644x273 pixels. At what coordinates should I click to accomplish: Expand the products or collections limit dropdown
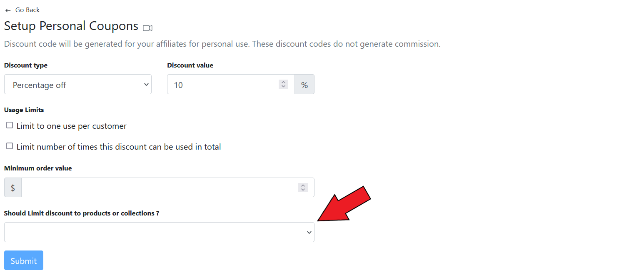coord(158,232)
